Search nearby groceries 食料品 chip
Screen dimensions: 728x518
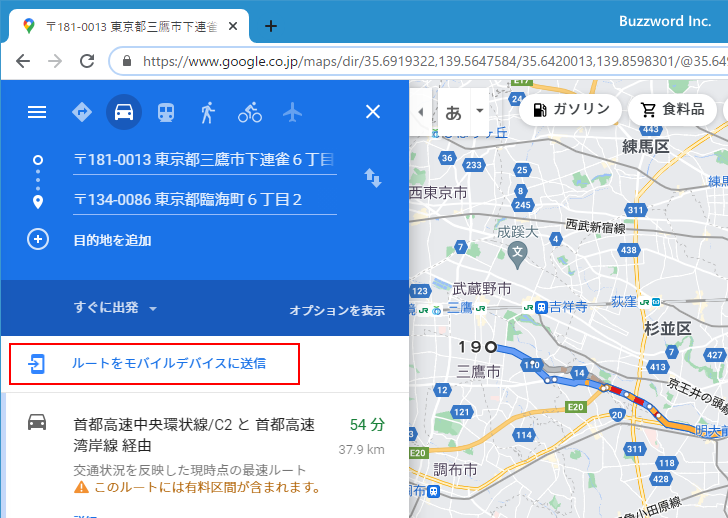click(x=672, y=110)
